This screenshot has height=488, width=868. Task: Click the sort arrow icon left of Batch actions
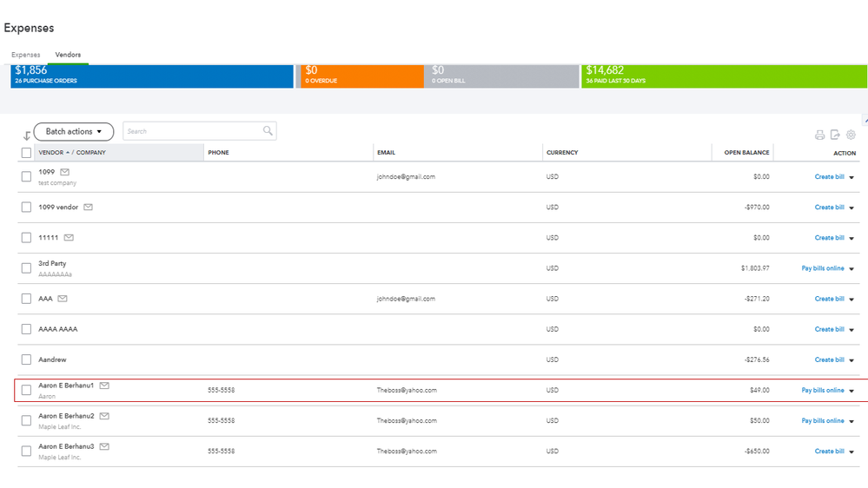tap(27, 135)
